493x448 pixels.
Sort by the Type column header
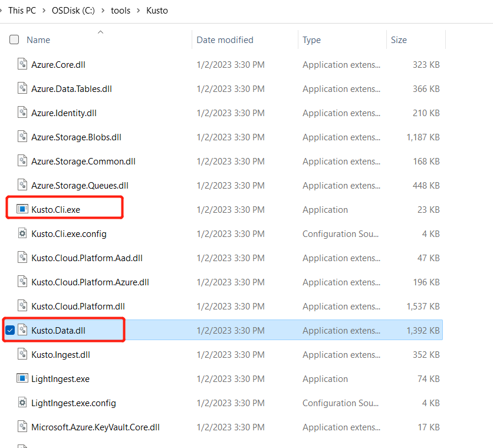(x=311, y=40)
